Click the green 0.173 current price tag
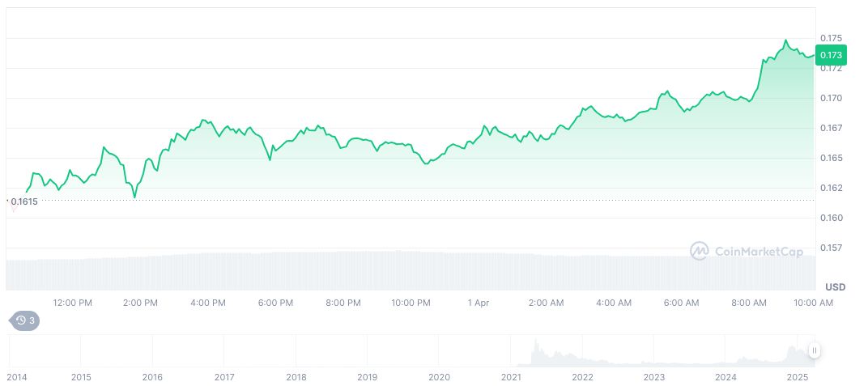The image size is (868, 386). (831, 55)
